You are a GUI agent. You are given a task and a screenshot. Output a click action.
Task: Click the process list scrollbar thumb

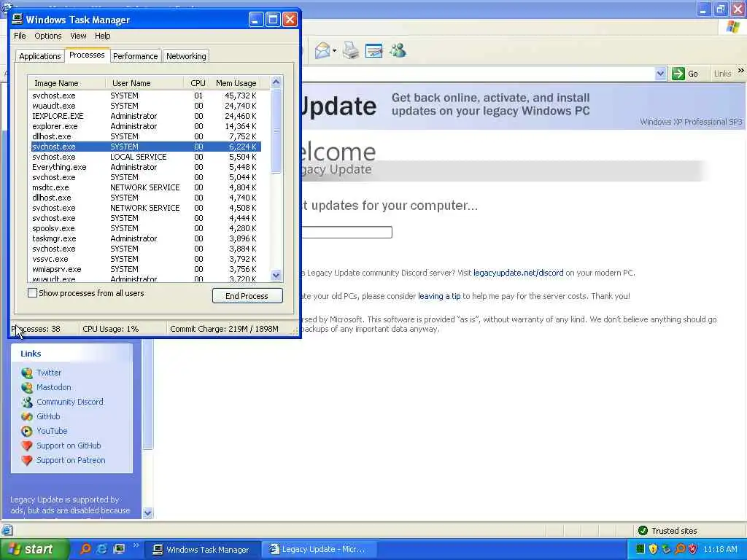(x=276, y=131)
